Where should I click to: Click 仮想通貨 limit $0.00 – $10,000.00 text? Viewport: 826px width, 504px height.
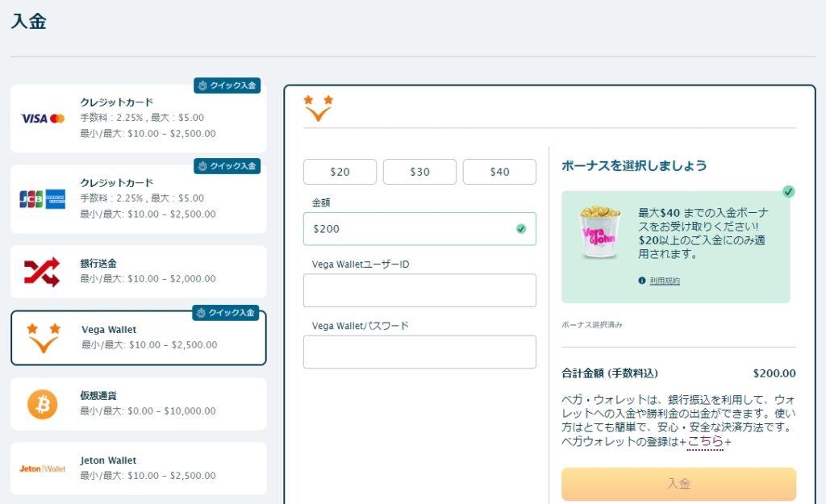(x=148, y=410)
